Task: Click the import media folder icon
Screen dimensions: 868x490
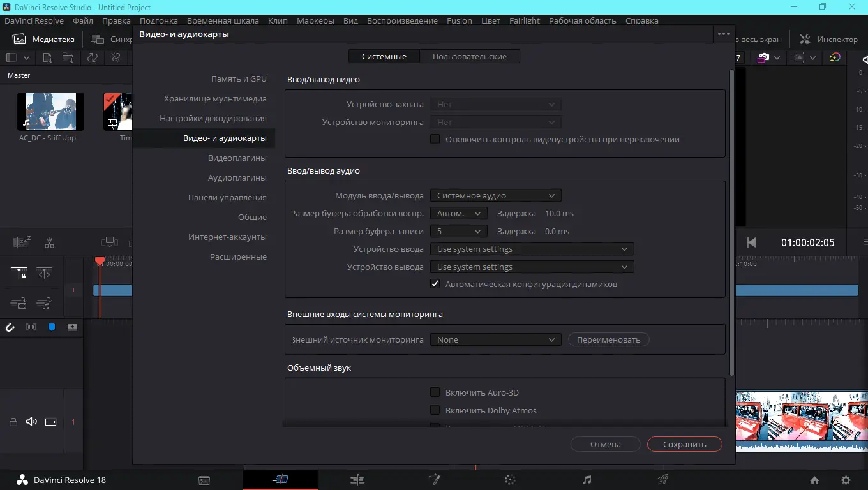Action: (68, 57)
